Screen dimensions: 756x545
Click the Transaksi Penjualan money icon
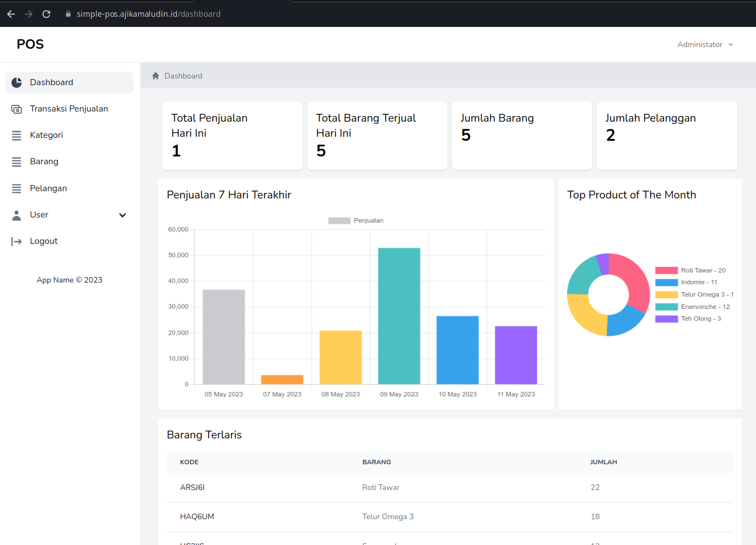coord(17,109)
